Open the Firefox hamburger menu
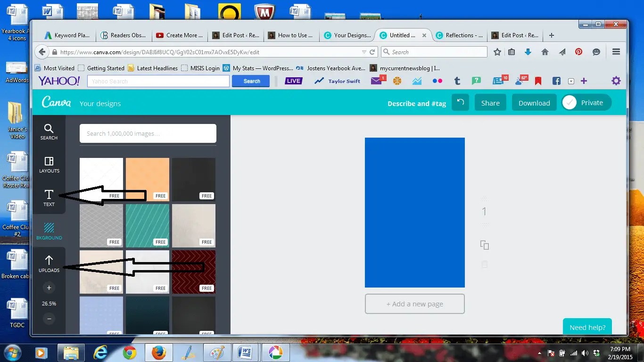644x362 pixels. pyautogui.click(x=616, y=52)
